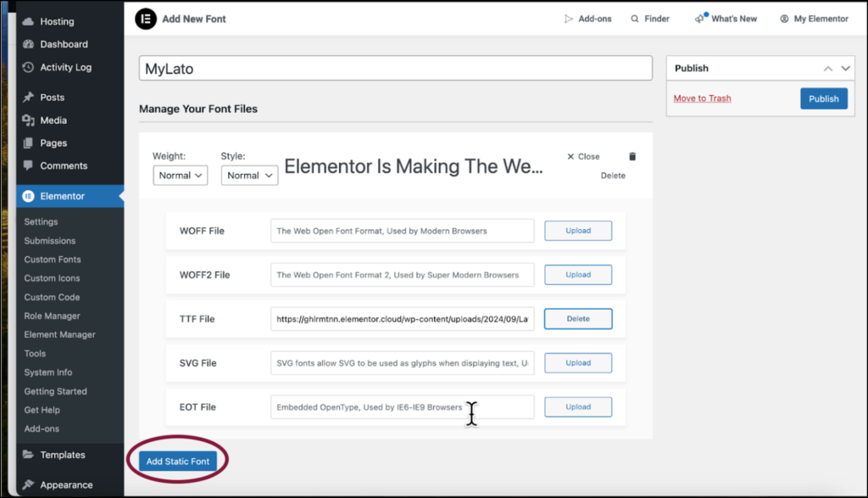
Task: Click the MyLato font name field
Action: 395,68
